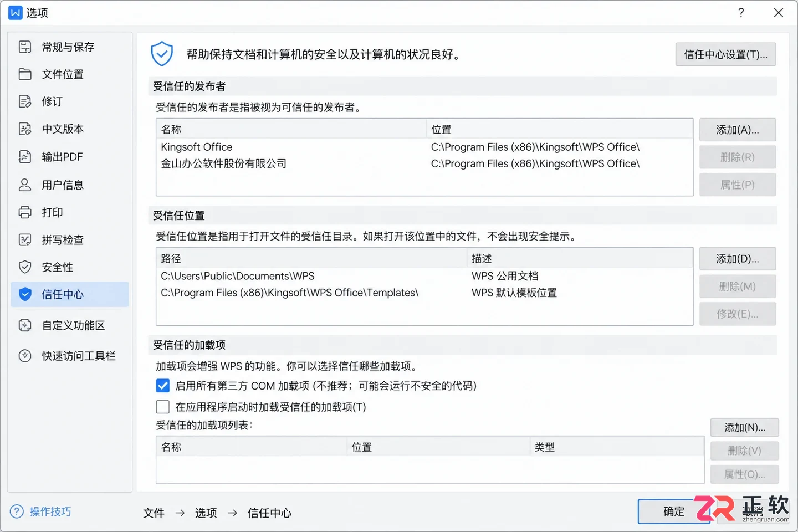798x532 pixels.
Task: Click the 修改(E)... button
Action: click(x=738, y=314)
